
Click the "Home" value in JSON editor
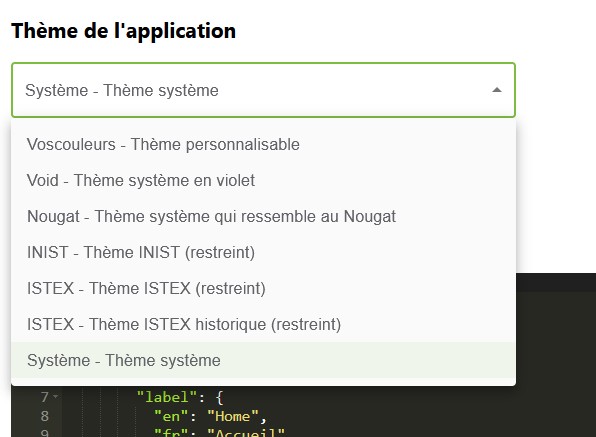(x=233, y=416)
